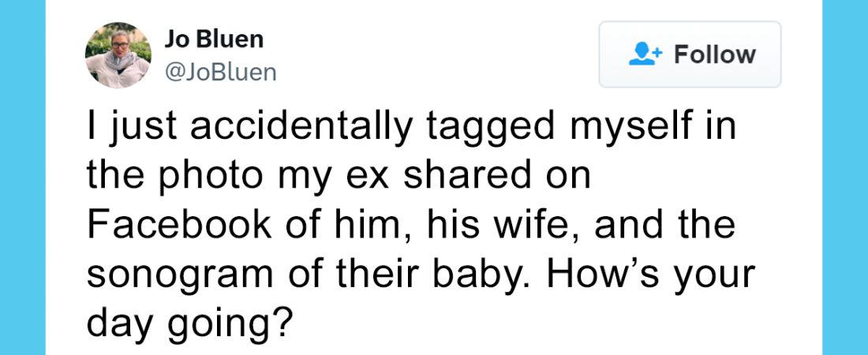Open the Jo Bluen display name link
This screenshot has width=868, height=355.
[x=214, y=39]
